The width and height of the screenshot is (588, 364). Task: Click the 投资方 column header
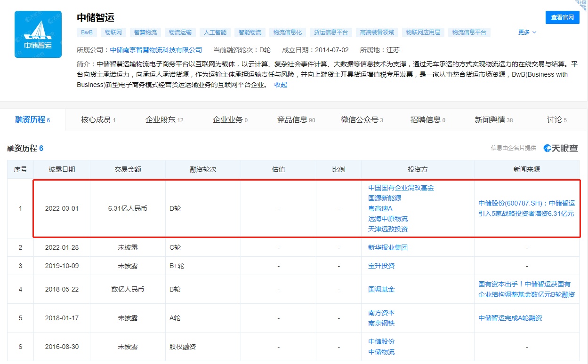coord(418,169)
